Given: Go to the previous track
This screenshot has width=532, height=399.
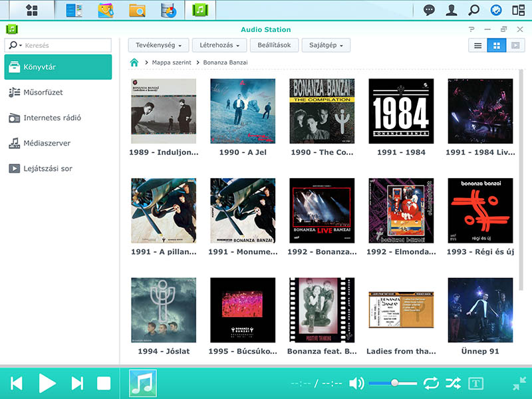Looking at the screenshot, I should click(17, 383).
